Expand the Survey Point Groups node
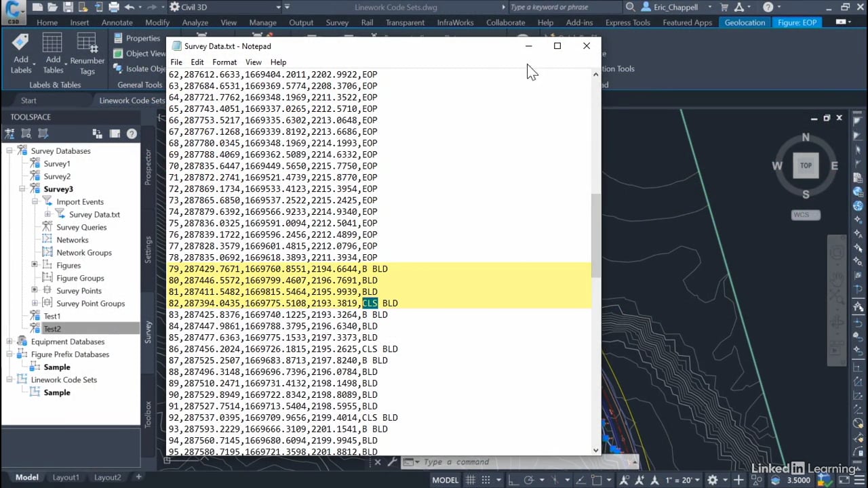The height and width of the screenshot is (488, 868). pyautogui.click(x=35, y=303)
